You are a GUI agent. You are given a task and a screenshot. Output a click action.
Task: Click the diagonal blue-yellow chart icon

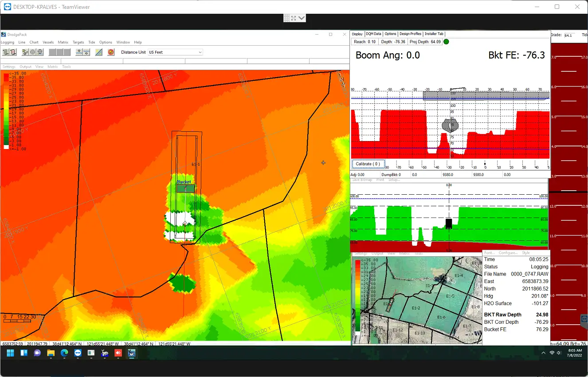(99, 52)
